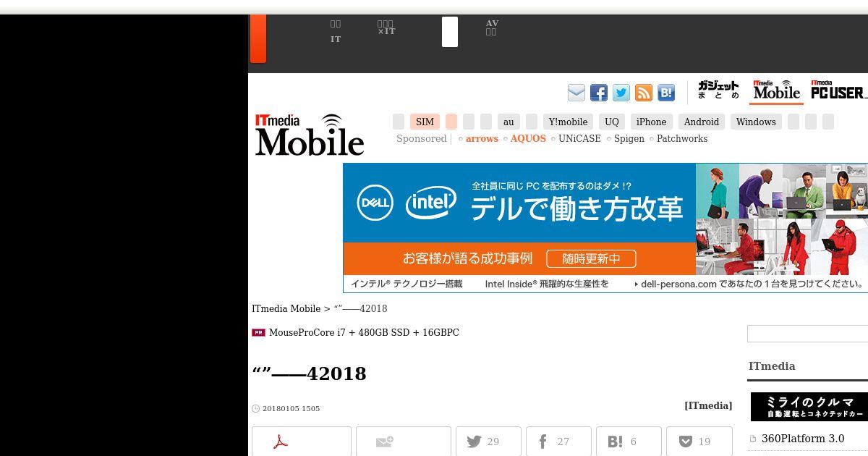Select the Y!mobile category tag
868x456 pixels.
pyautogui.click(x=568, y=122)
